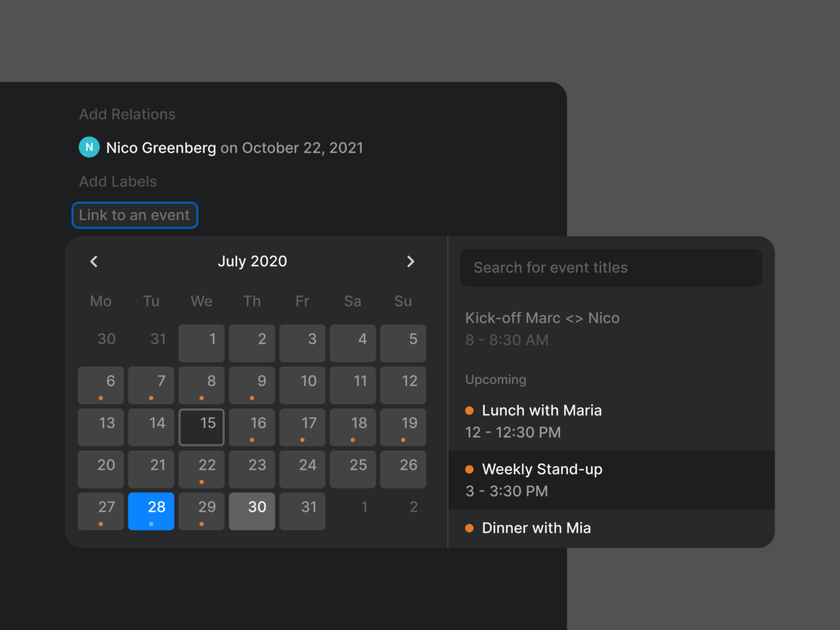Pick July 19 on Sunday column
The image size is (840, 630).
tap(403, 427)
